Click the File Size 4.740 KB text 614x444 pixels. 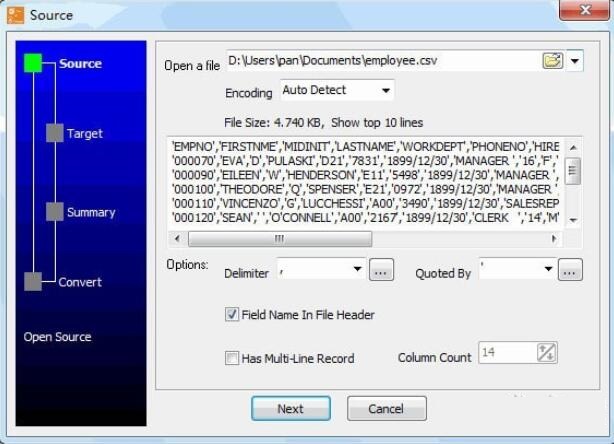[273, 123]
